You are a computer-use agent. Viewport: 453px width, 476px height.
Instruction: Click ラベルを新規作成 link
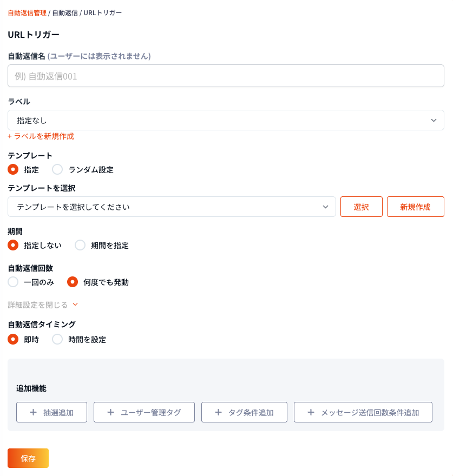[41, 136]
